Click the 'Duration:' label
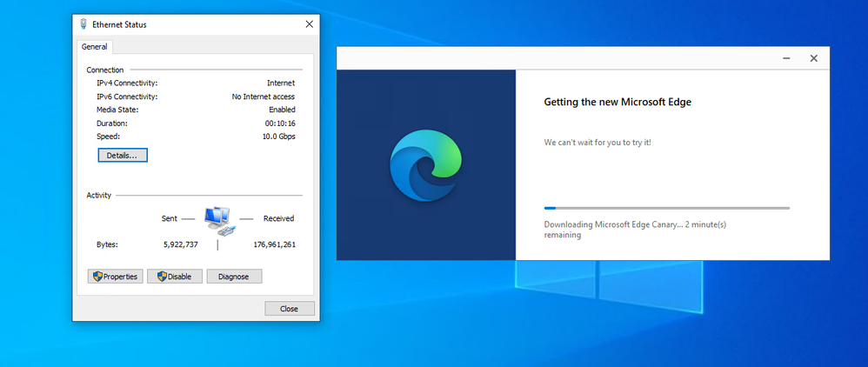The width and height of the screenshot is (868, 367). coord(112,123)
